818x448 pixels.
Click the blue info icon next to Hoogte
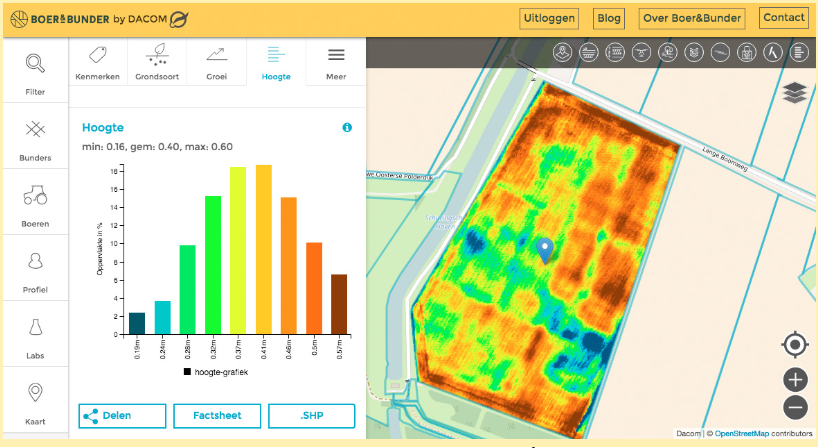coord(347,127)
